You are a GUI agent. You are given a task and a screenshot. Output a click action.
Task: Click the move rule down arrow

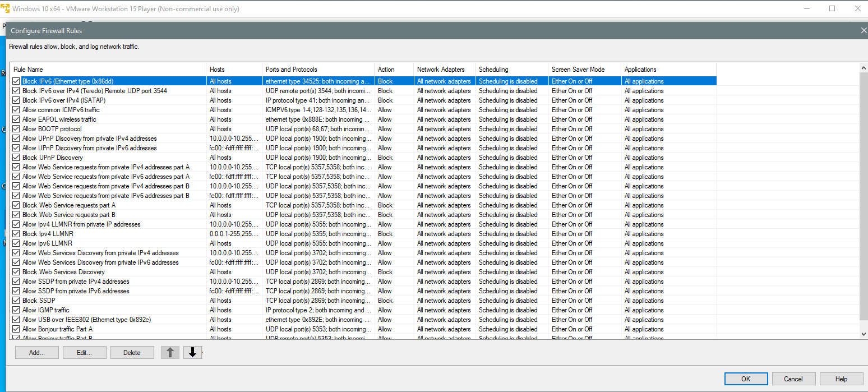point(192,352)
